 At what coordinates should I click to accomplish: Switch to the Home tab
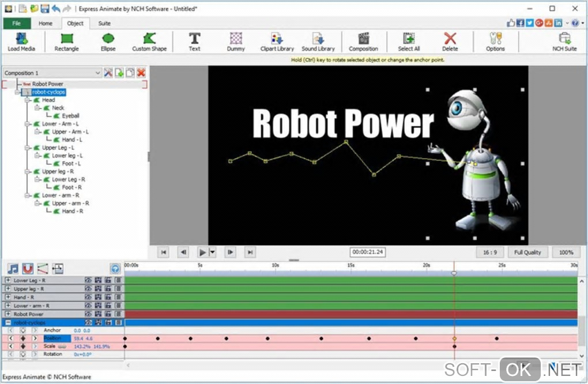(46, 23)
